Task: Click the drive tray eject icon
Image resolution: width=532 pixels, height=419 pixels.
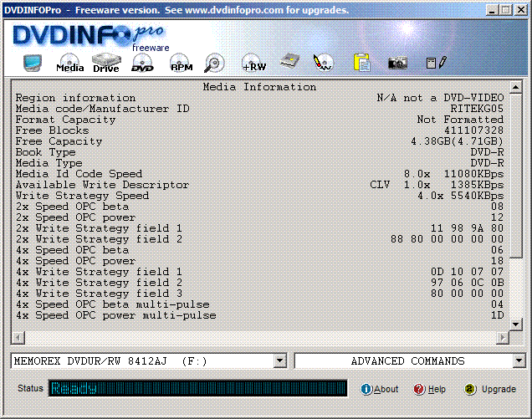Action: pyautogui.click(x=290, y=61)
